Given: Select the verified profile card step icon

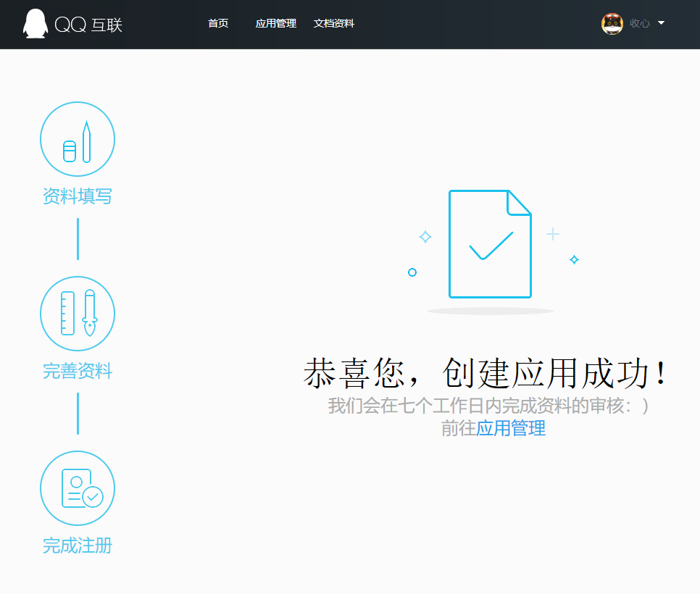Looking at the screenshot, I should (x=78, y=488).
